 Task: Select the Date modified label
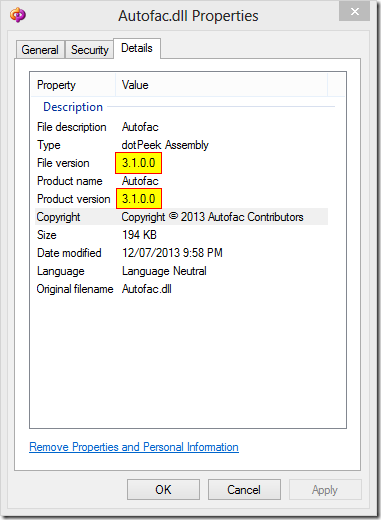pyautogui.click(x=69, y=253)
